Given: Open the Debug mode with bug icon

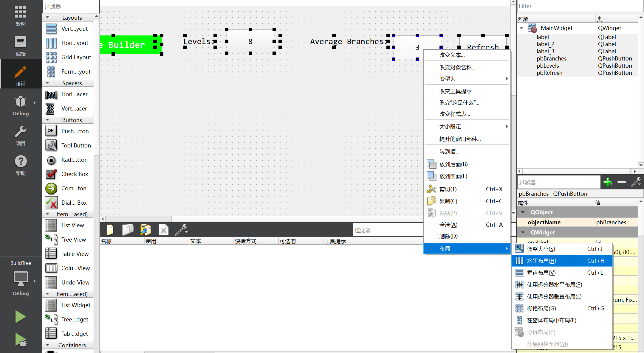Looking at the screenshot, I should 21,105.
